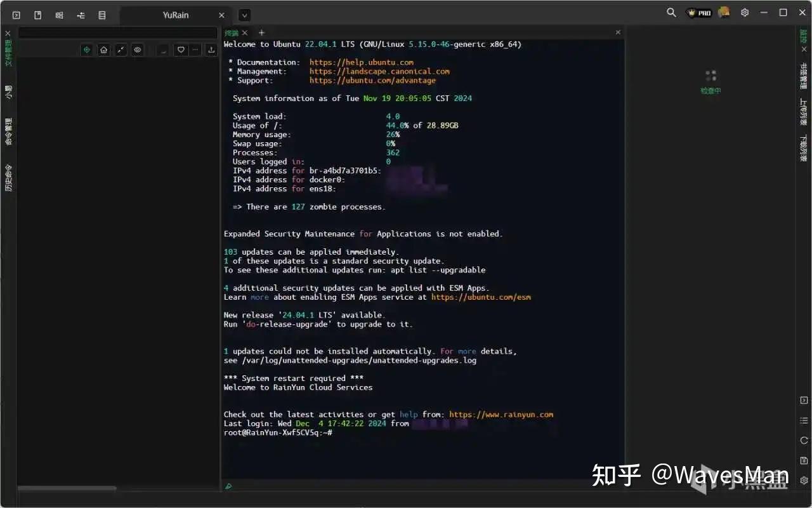Open the 命令管理 side tab
Screen dimensions: 812x508
click(x=8, y=131)
